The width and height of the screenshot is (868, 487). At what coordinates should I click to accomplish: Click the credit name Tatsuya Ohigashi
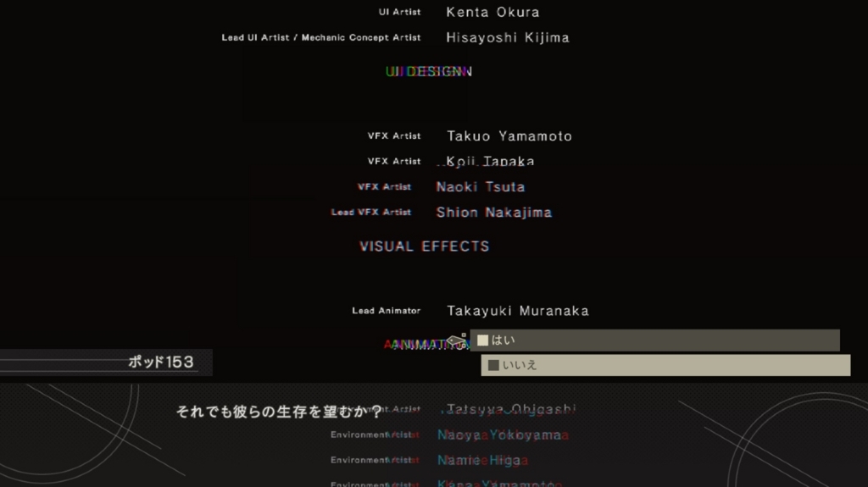point(510,410)
